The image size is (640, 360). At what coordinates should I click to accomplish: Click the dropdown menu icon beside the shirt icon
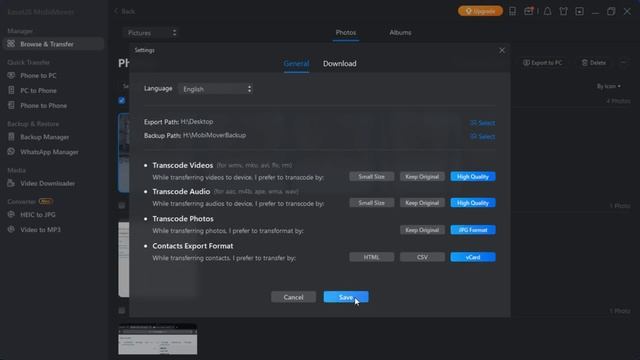(580, 11)
